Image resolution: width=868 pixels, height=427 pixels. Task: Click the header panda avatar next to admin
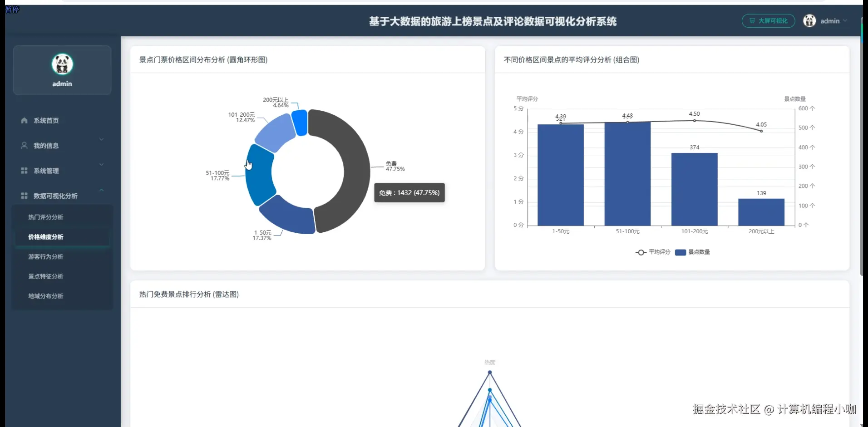[809, 20]
